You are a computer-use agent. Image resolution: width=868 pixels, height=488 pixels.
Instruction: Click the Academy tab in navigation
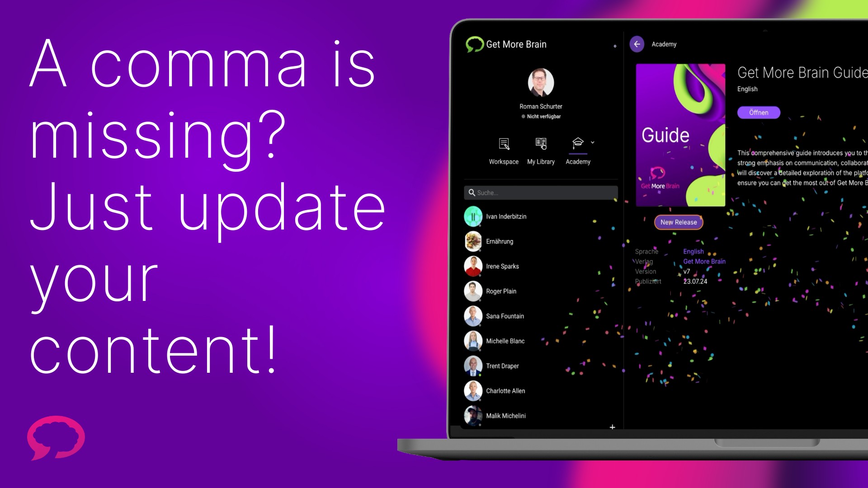tap(578, 150)
